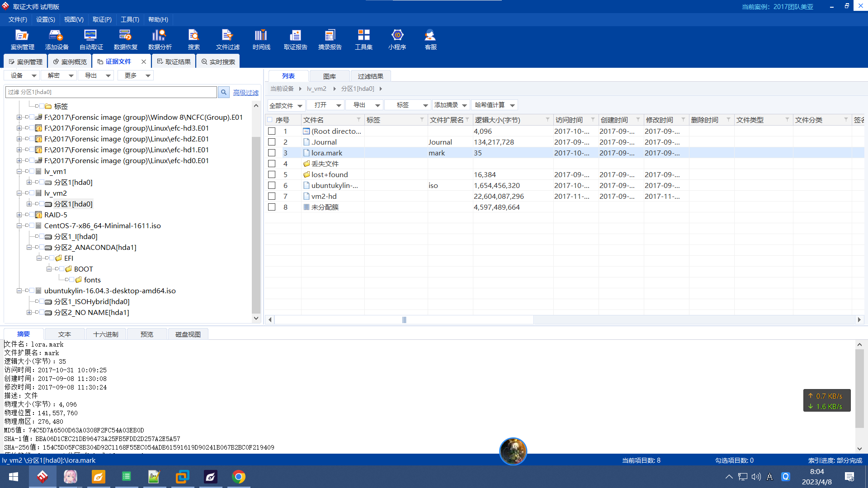Open the 小程序 icon
This screenshot has height=488, width=868.
click(397, 39)
